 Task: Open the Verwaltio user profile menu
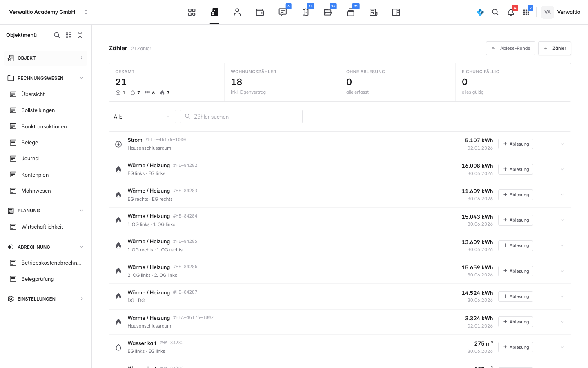coord(561,12)
